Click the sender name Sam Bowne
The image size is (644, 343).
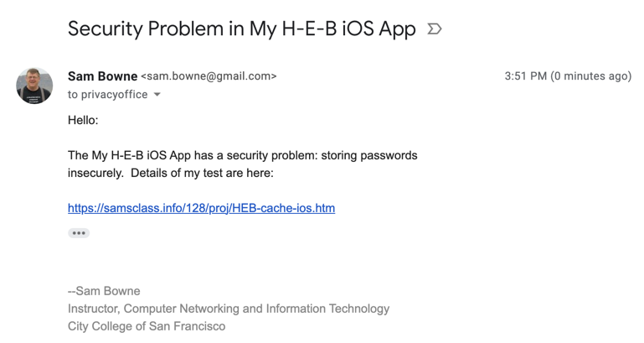coord(102,76)
